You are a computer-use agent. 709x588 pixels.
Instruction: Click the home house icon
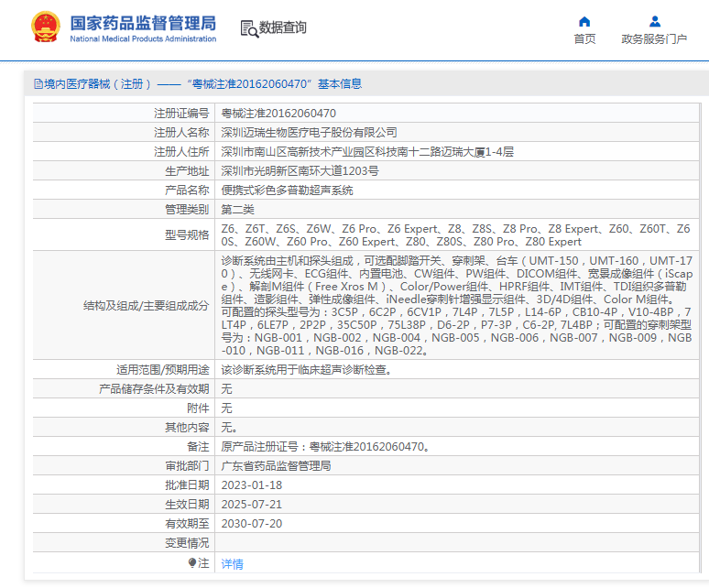[x=584, y=21]
